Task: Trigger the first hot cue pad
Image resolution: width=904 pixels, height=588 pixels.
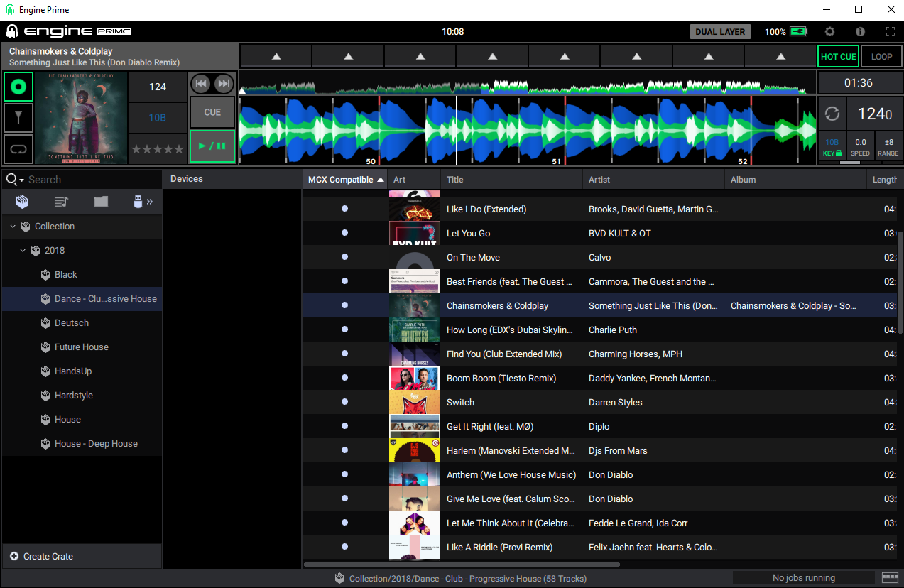Action: pyautogui.click(x=276, y=56)
